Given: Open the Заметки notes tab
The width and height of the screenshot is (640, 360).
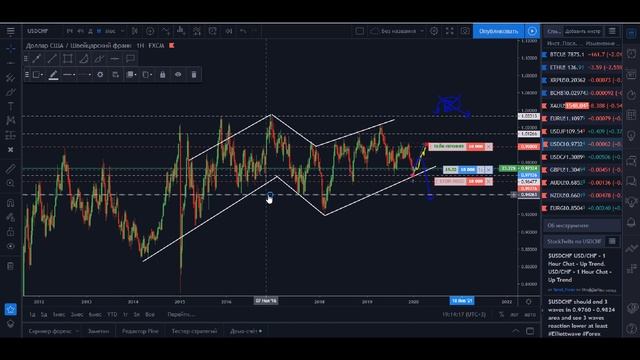Looking at the screenshot, I should click(98, 331).
